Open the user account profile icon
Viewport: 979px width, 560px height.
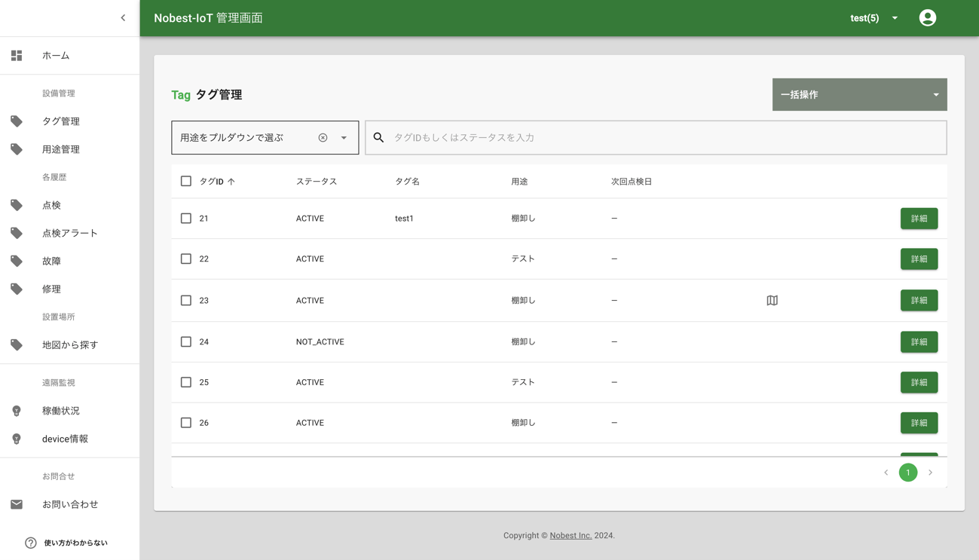[x=927, y=17]
